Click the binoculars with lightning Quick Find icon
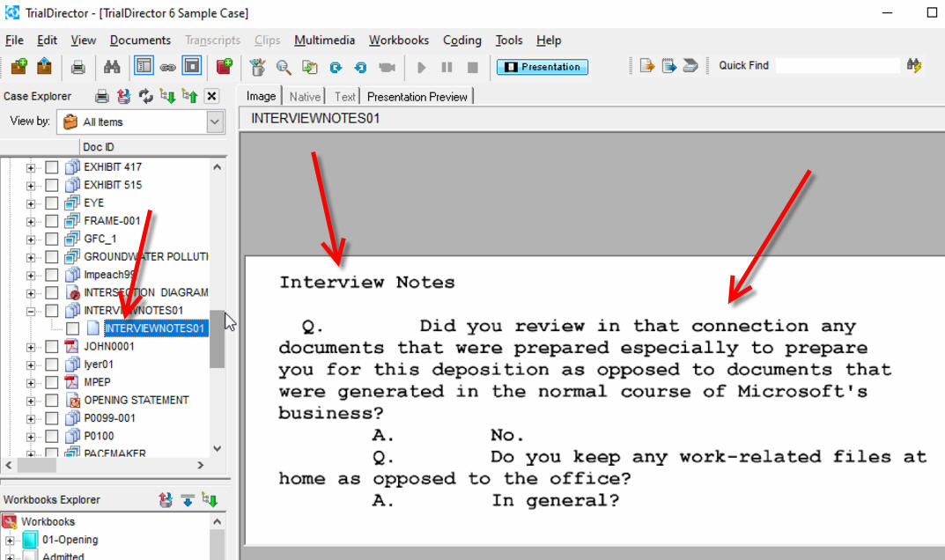Viewport: 945px width, 560px height. click(x=914, y=66)
